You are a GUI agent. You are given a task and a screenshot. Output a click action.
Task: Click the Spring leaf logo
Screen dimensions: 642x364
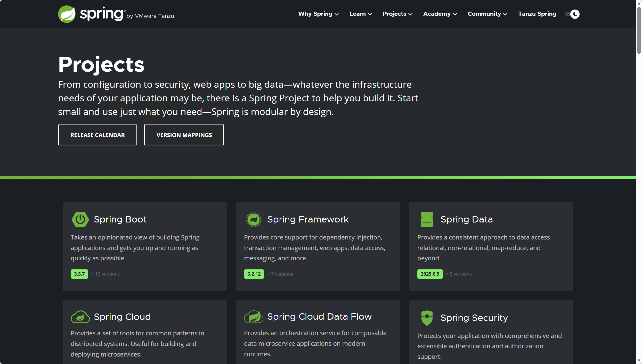(67, 14)
